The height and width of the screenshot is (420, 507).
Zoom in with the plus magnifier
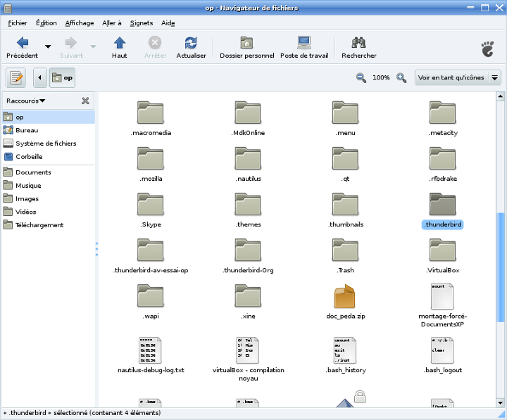coord(401,77)
